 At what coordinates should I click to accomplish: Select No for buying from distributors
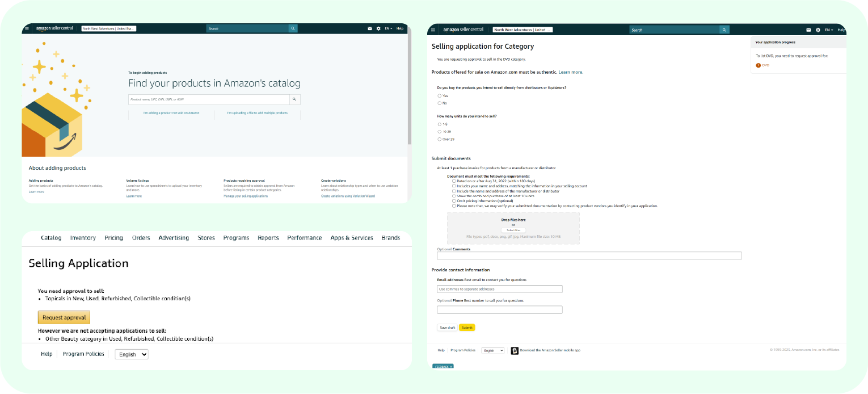point(439,103)
